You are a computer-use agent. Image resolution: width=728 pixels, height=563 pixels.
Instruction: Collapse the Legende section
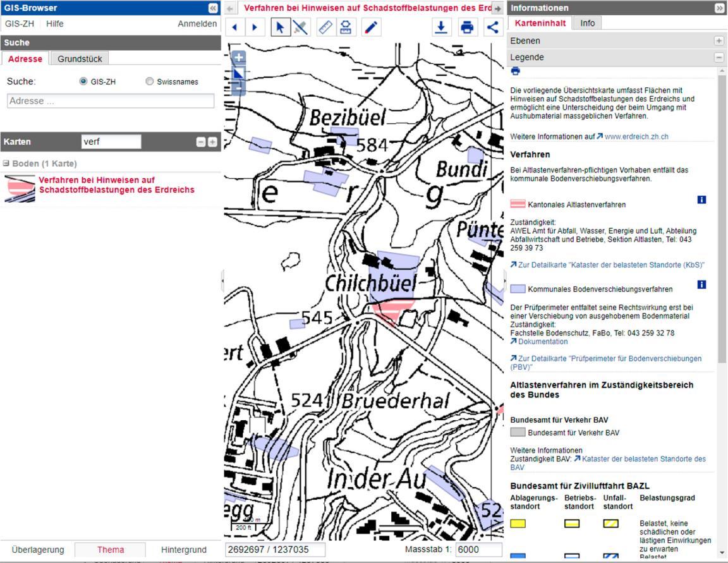click(x=719, y=57)
